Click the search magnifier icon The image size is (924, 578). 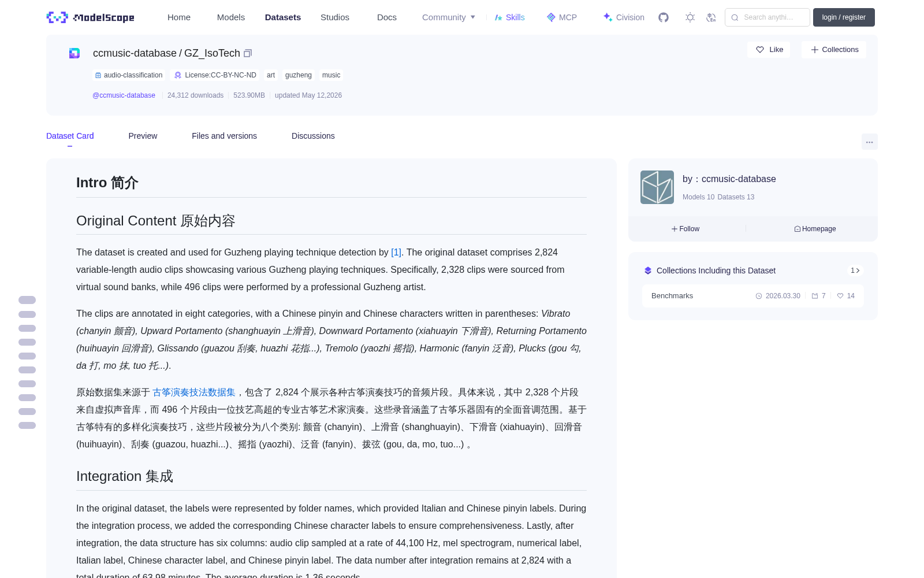(735, 17)
